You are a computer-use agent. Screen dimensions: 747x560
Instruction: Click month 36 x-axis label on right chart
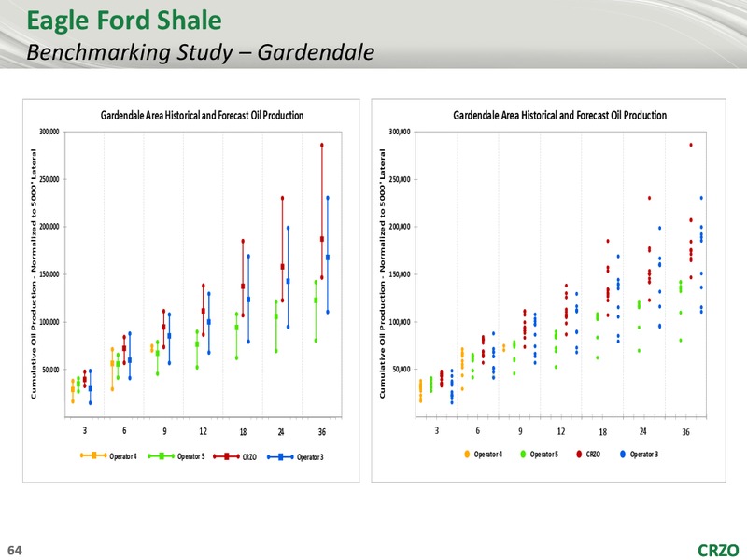tap(685, 432)
